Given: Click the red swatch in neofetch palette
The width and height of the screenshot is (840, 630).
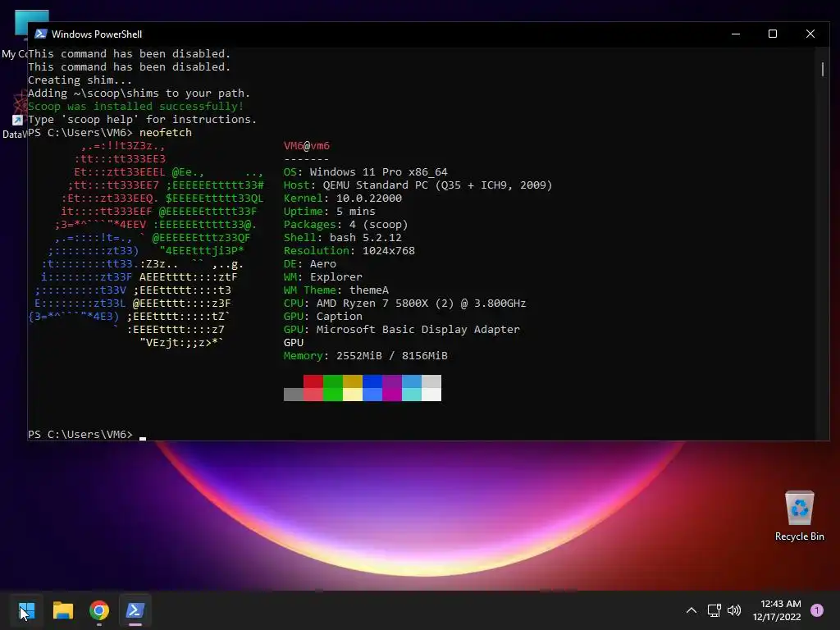Looking at the screenshot, I should click(313, 381).
